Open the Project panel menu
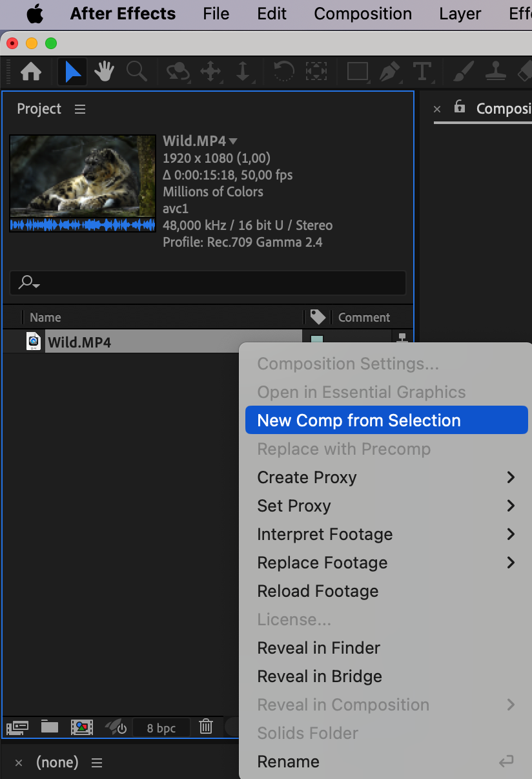The width and height of the screenshot is (532, 779). coord(80,109)
